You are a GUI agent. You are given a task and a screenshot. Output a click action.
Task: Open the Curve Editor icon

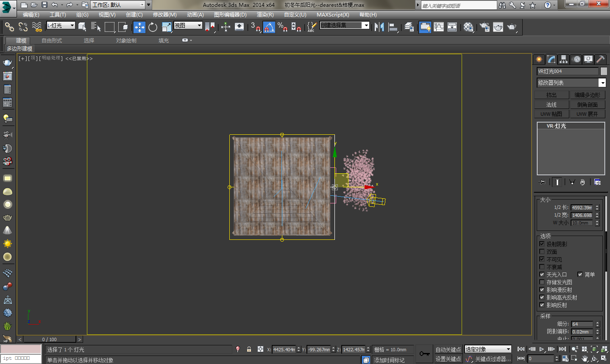point(439,27)
